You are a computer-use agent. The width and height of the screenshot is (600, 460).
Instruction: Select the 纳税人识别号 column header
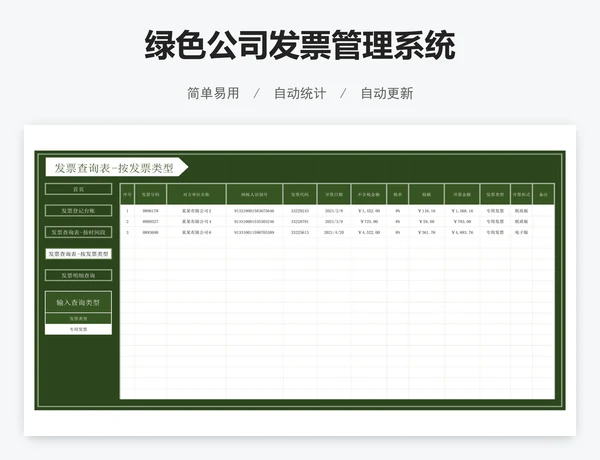point(254,194)
